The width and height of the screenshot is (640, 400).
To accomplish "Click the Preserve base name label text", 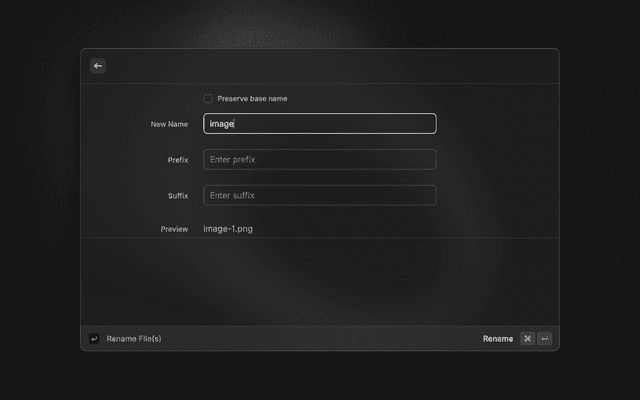I will click(252, 99).
